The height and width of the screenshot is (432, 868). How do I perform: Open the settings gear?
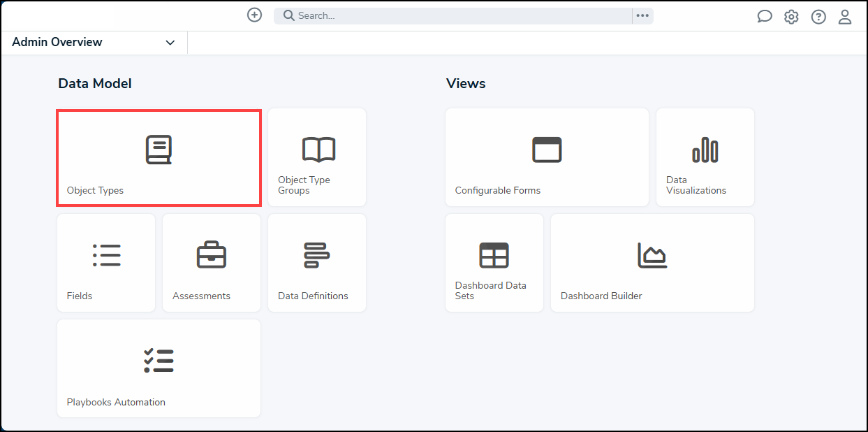[791, 16]
